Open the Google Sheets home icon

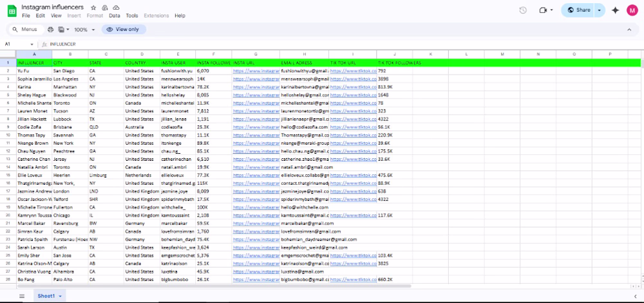12,11
